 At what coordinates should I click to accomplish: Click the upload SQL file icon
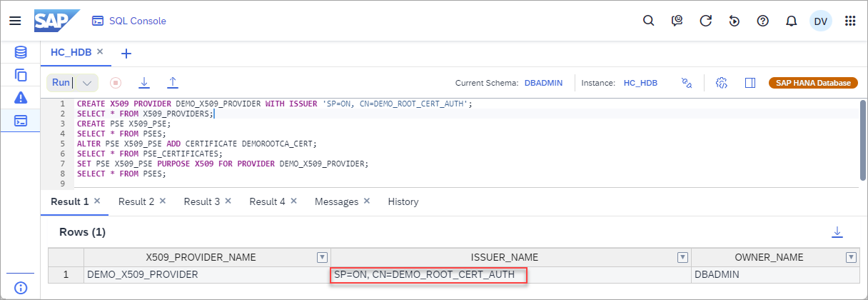[x=172, y=83]
